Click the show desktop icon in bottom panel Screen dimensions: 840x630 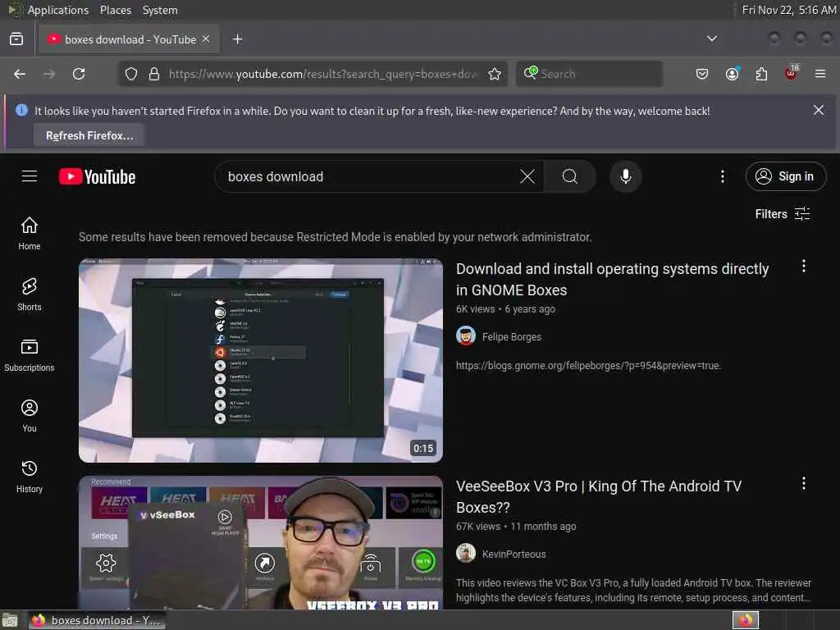click(x=10, y=620)
